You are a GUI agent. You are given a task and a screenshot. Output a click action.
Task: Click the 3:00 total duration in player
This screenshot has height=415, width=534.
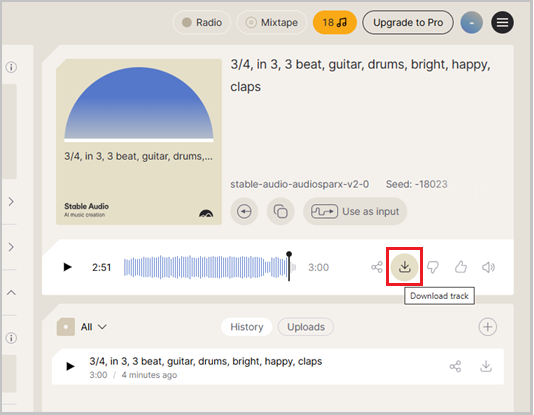(x=318, y=267)
